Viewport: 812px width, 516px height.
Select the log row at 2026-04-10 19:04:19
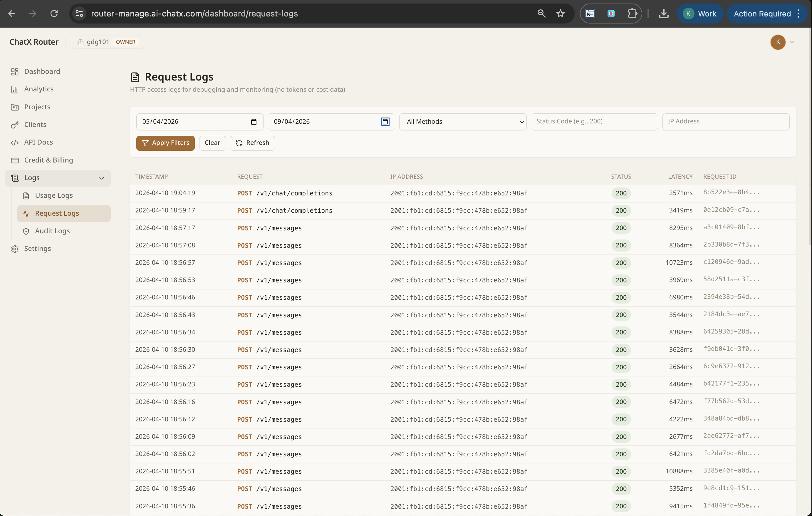tap(463, 193)
